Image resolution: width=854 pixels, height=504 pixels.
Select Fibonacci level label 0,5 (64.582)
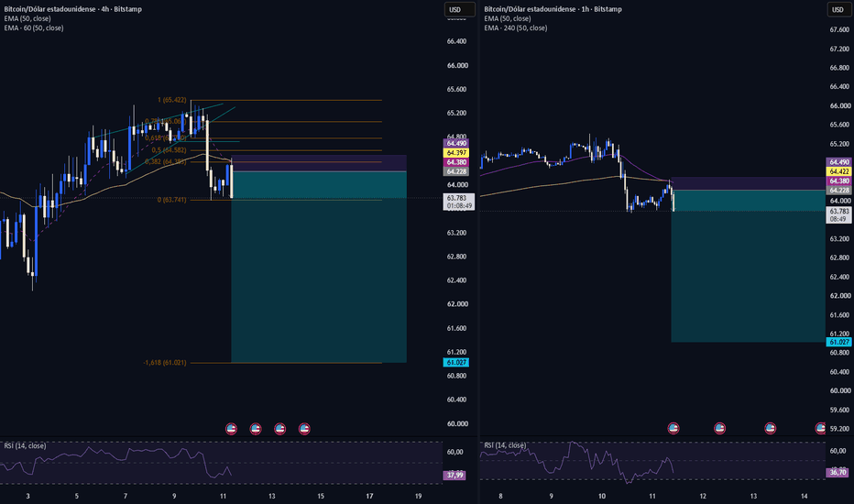coord(170,150)
